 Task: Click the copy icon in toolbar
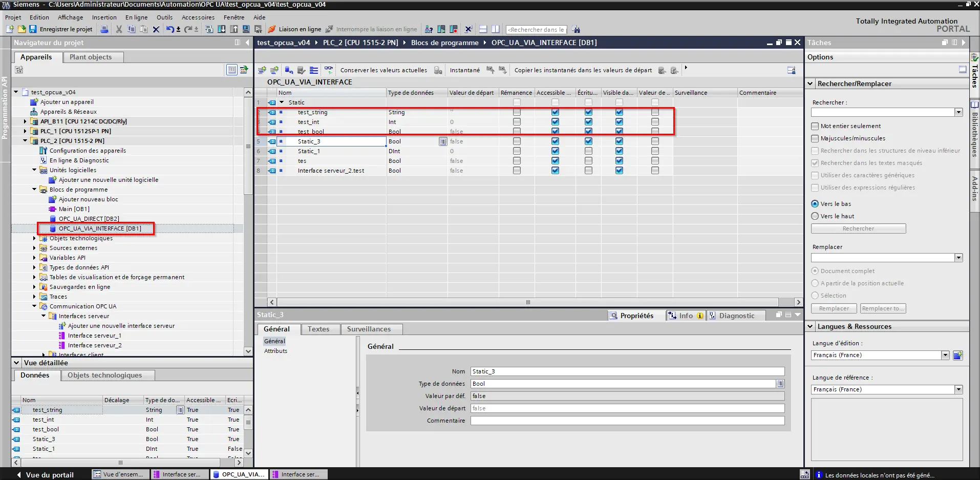(x=131, y=29)
